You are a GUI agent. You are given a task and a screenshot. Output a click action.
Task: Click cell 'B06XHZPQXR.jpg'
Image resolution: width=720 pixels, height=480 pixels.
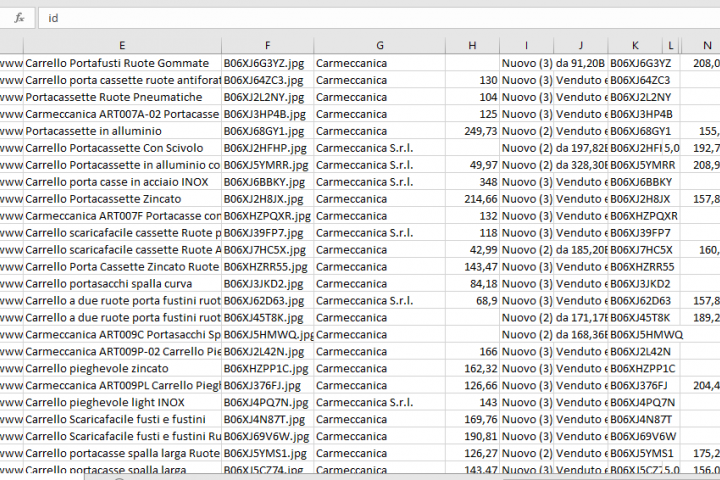point(268,216)
